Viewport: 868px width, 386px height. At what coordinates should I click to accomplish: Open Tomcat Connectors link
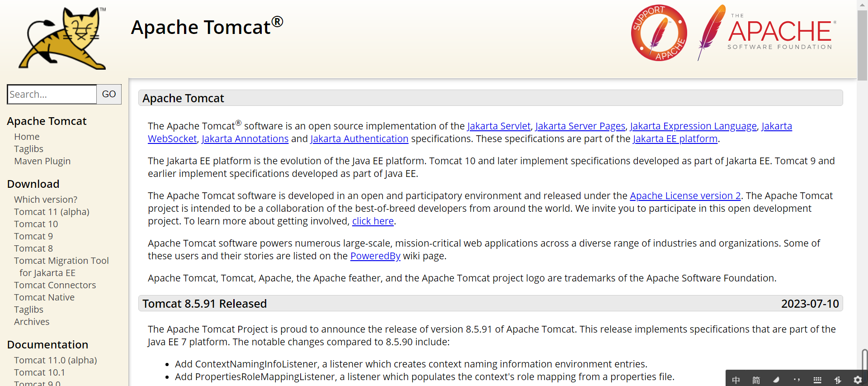(55, 285)
